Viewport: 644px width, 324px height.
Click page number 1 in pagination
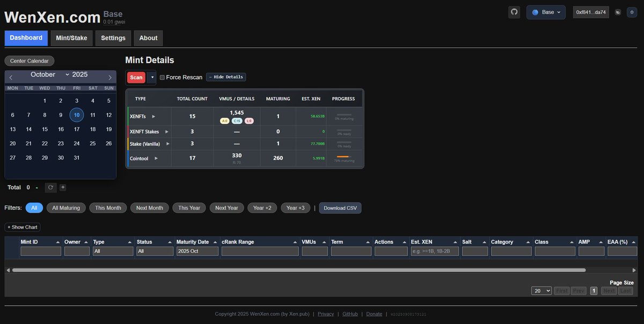click(x=594, y=291)
